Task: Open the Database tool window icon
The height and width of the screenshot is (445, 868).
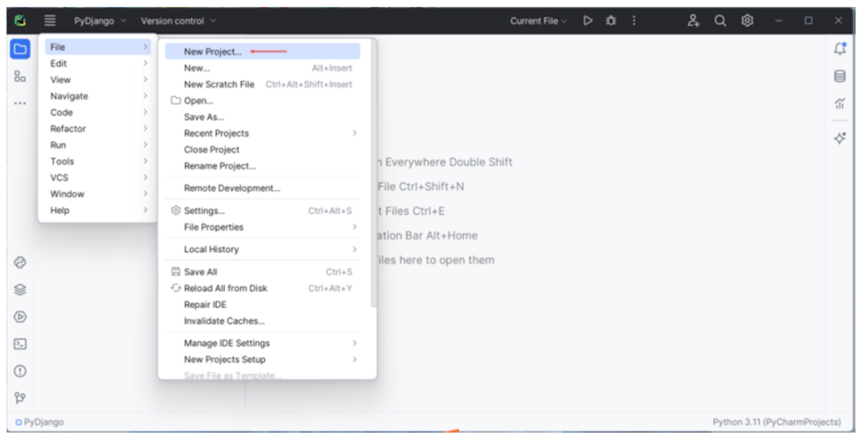Action: click(x=840, y=76)
